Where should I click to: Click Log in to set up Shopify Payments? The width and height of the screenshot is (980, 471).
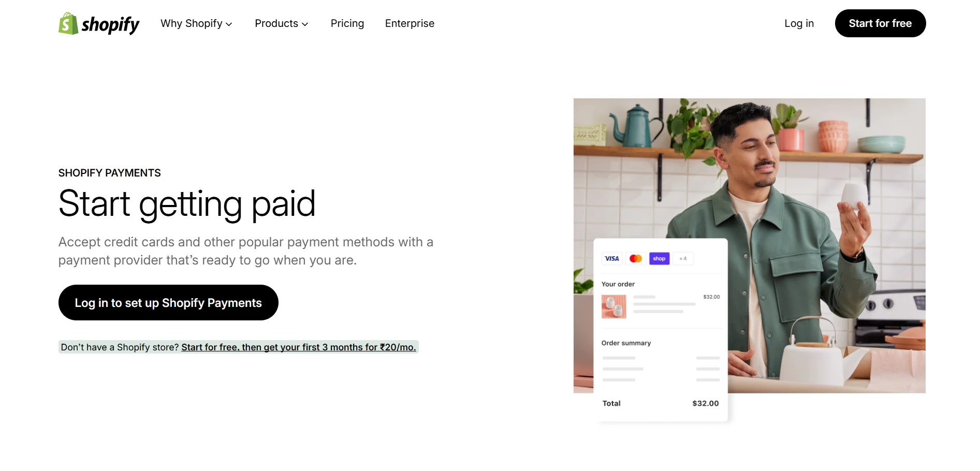point(168,302)
